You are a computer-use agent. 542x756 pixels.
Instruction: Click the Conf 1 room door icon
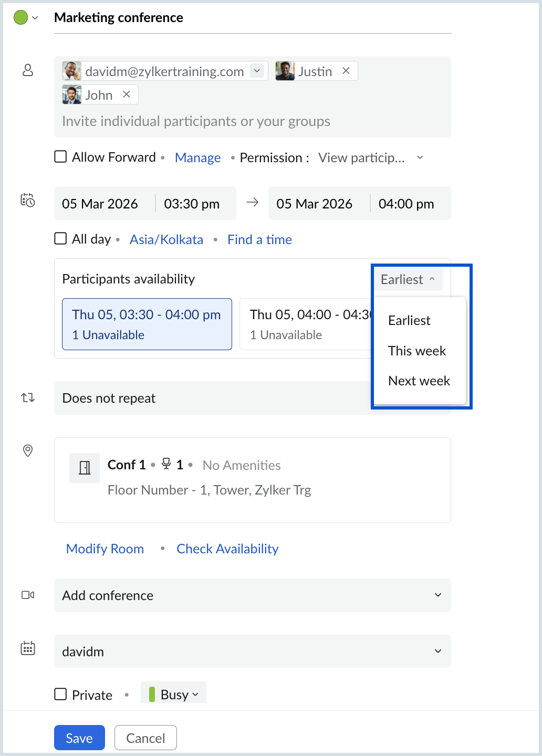coord(84,467)
